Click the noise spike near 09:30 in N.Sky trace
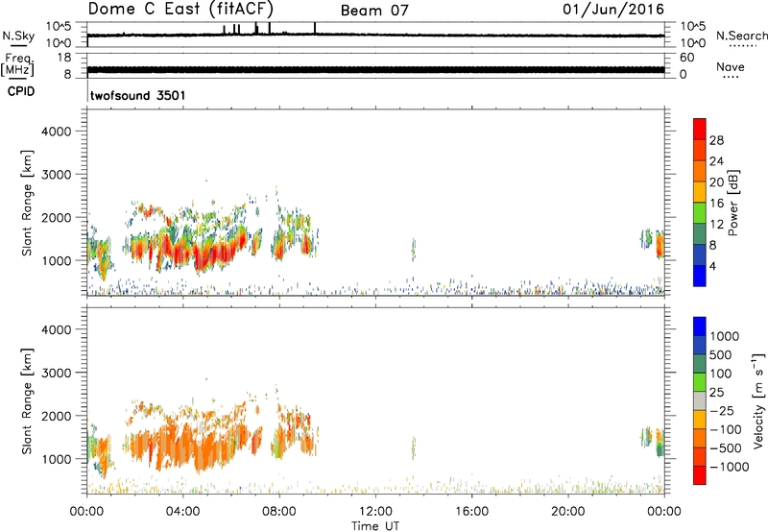The width and height of the screenshot is (768, 532). (315, 28)
